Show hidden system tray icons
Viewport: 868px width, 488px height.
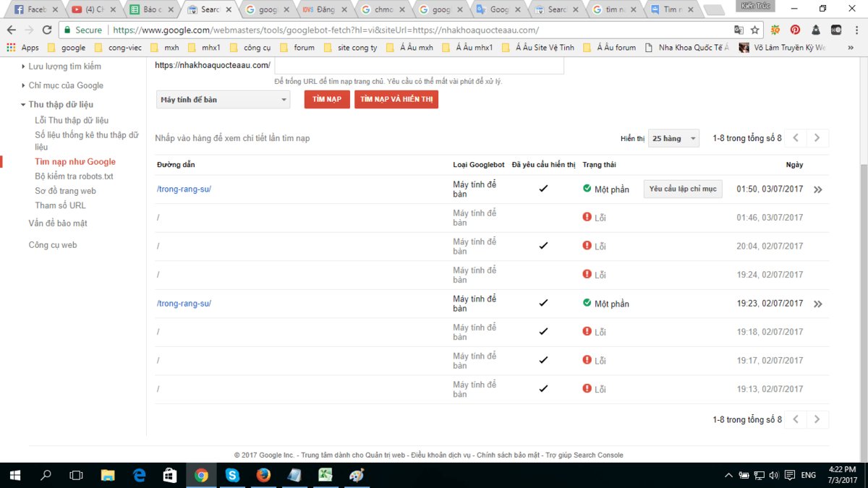tap(728, 475)
